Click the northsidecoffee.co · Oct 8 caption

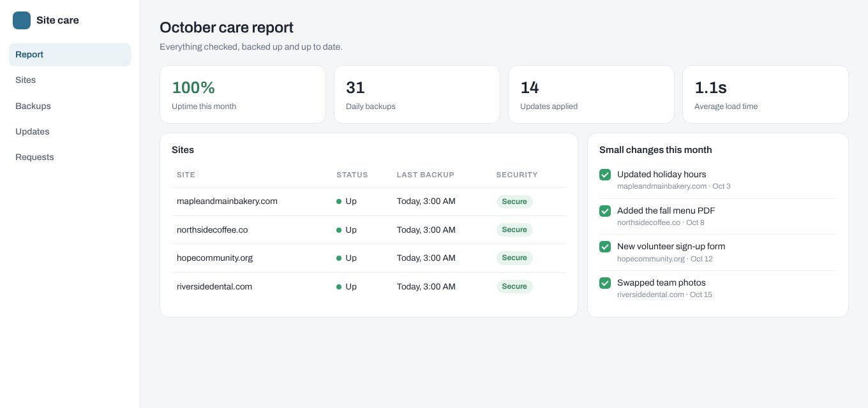coord(661,222)
